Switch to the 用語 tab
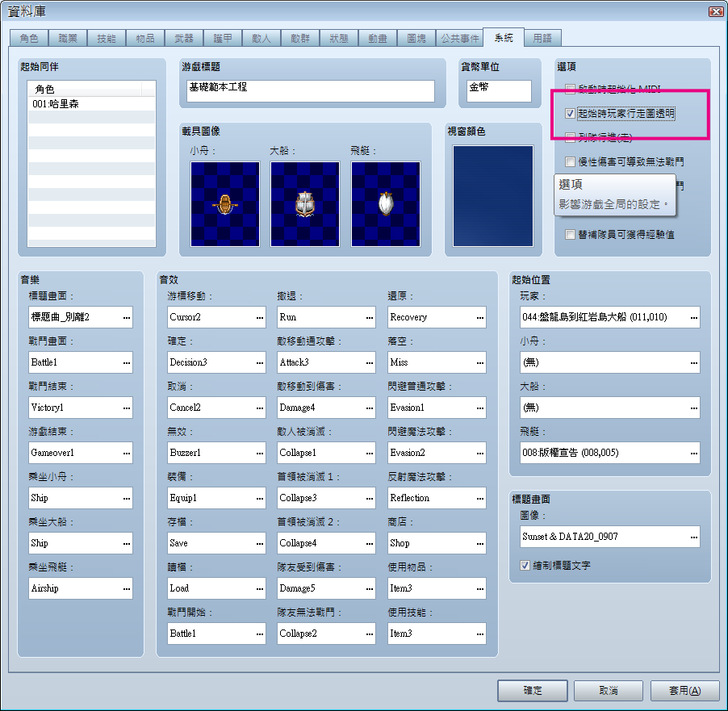728x711 pixels. (542, 38)
